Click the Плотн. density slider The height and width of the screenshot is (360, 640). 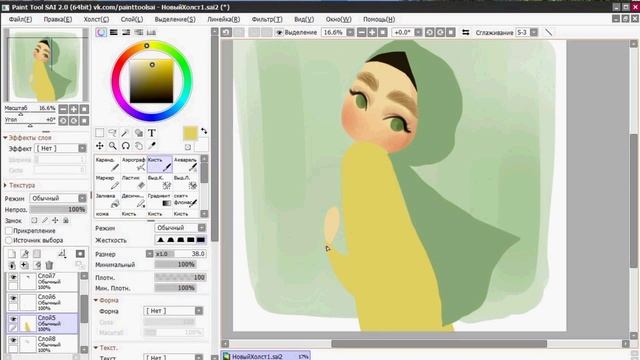(180, 278)
